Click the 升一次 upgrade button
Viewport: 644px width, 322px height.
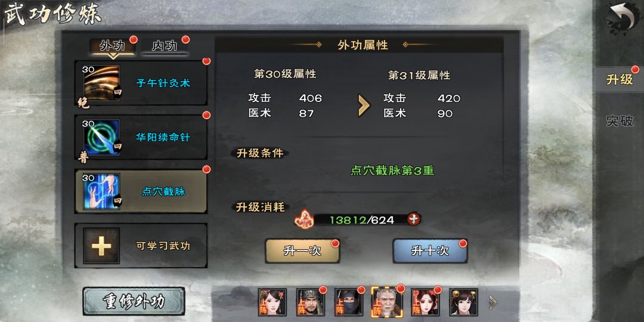(x=302, y=251)
